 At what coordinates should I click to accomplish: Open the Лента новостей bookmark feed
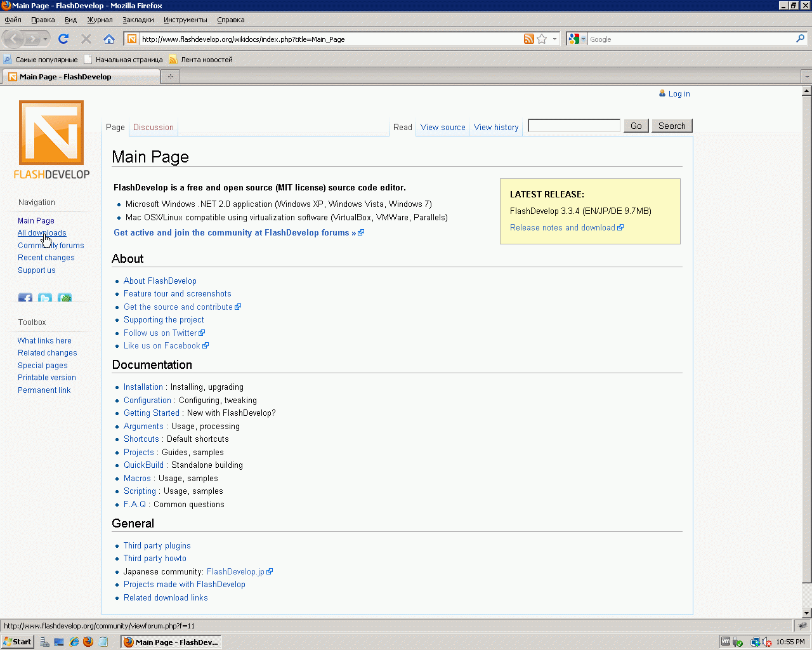[200, 60]
